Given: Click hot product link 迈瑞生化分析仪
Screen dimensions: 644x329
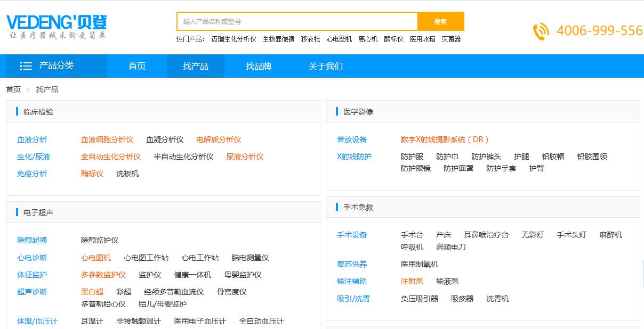Looking at the screenshot, I should (234, 39).
